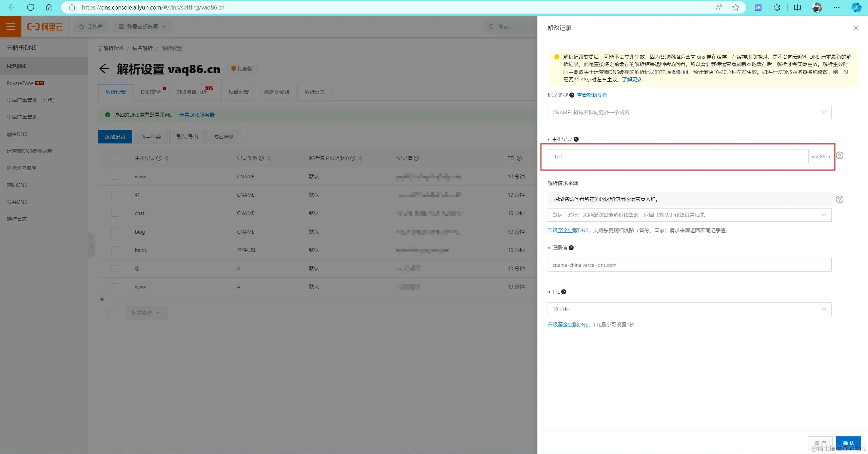Screen dimensions: 868x454
Task: Check the checkbox for blog record row
Action: coord(115,232)
